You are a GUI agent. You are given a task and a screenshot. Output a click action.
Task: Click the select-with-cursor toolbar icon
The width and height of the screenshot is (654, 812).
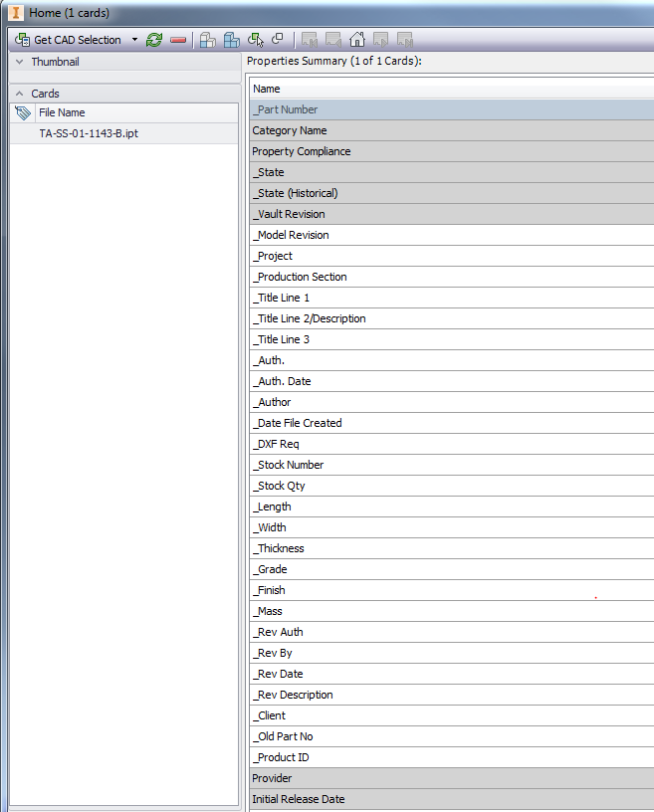255,40
